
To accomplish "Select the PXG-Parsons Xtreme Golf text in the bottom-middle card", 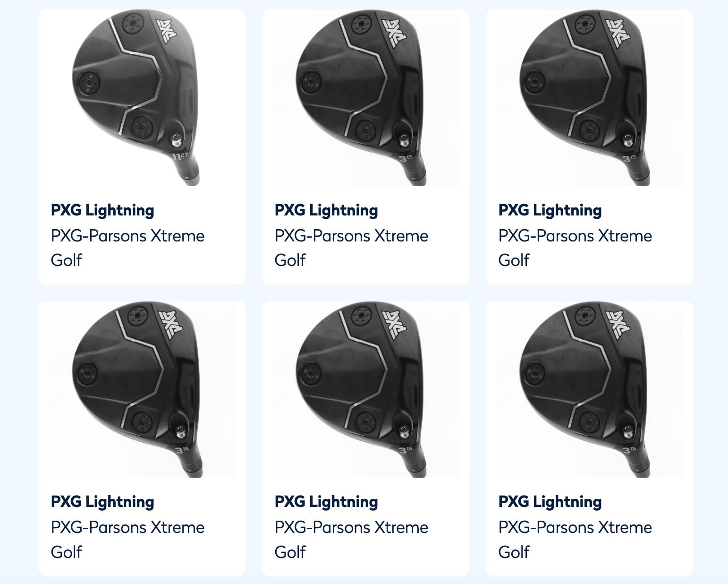I will tap(352, 540).
